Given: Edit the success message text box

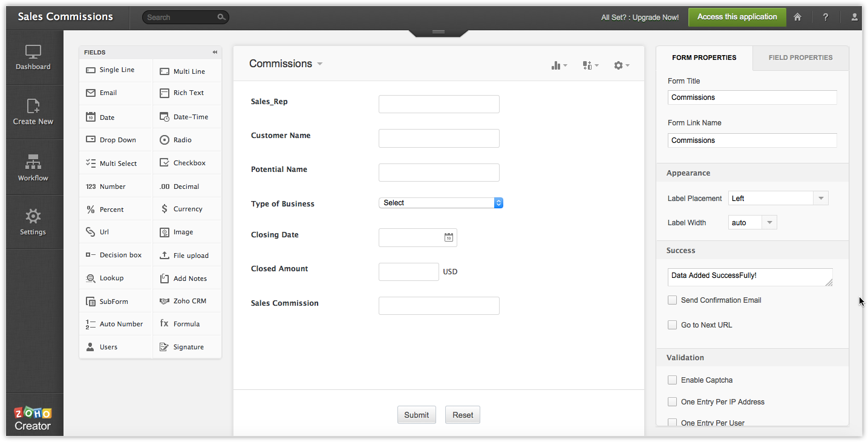Looking at the screenshot, I should pos(750,277).
